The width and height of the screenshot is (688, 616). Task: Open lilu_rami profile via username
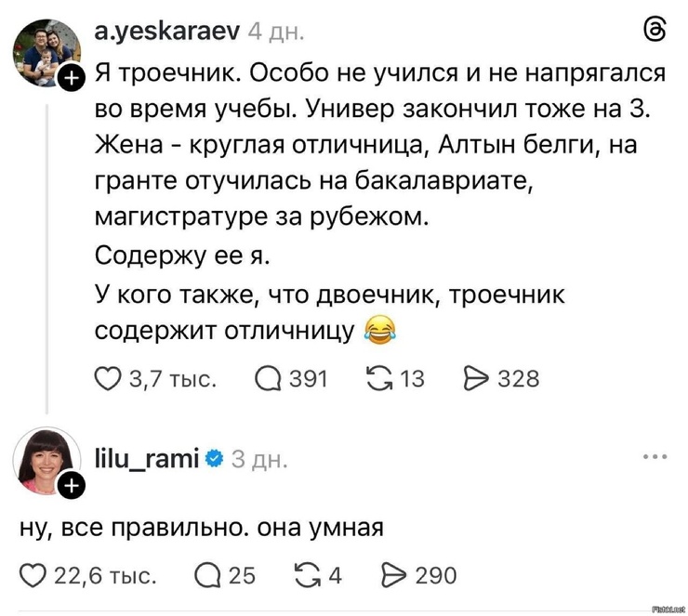coord(146,457)
